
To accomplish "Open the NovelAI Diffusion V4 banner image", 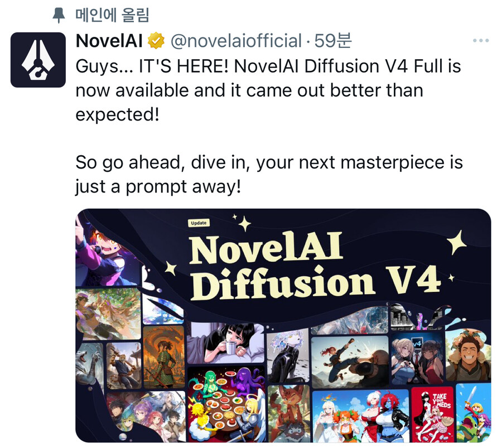I will tap(283, 325).
